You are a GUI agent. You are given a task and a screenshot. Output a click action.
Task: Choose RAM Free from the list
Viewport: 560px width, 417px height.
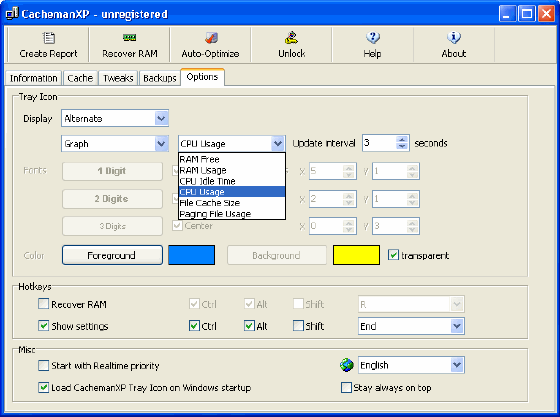[x=232, y=159]
